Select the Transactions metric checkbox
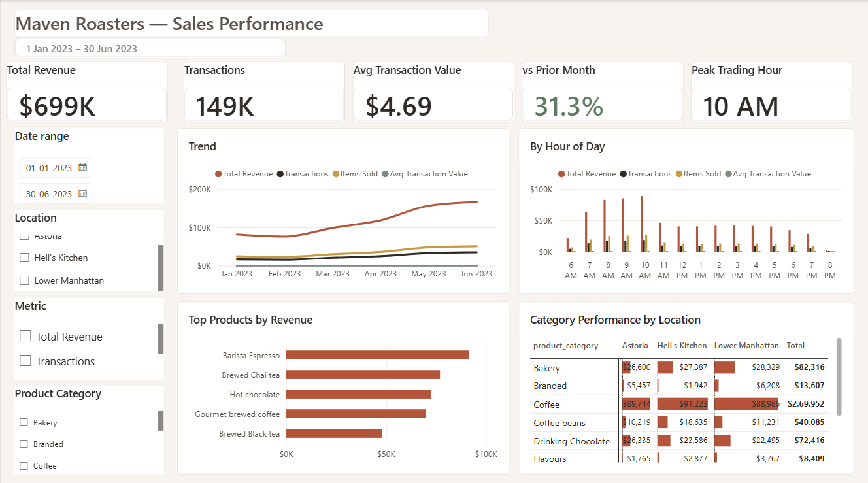 (x=25, y=361)
